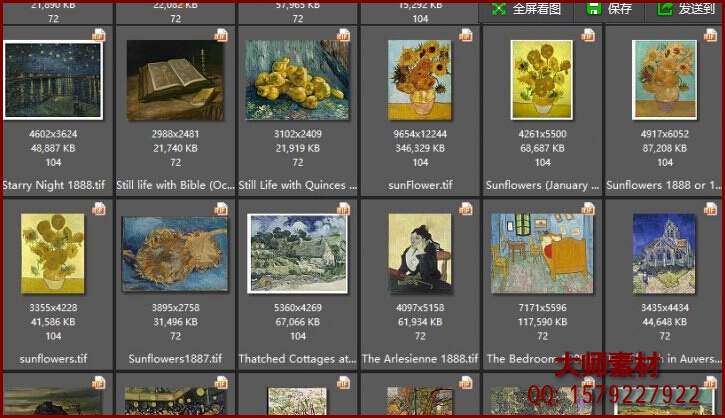Click TIF badge on The Bedroom tile
The width and height of the screenshot is (725, 418).
point(587,209)
